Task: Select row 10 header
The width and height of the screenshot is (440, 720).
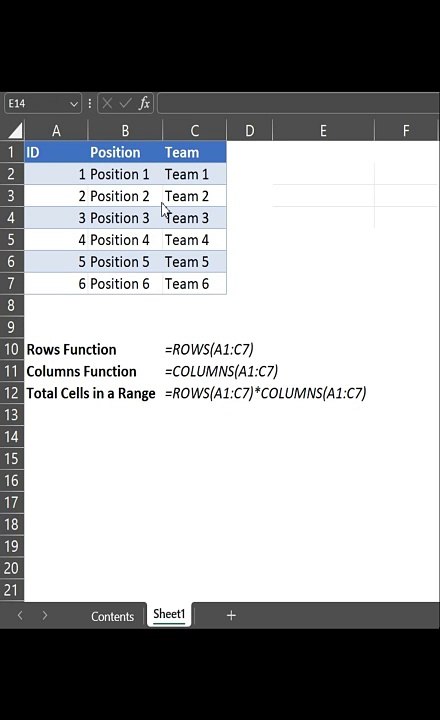Action: pos(11,349)
